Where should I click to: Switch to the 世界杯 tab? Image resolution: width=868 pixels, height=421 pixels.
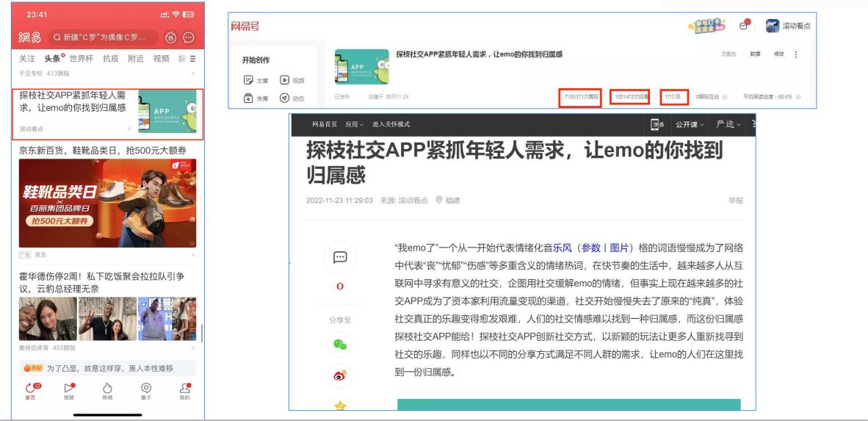82,58
